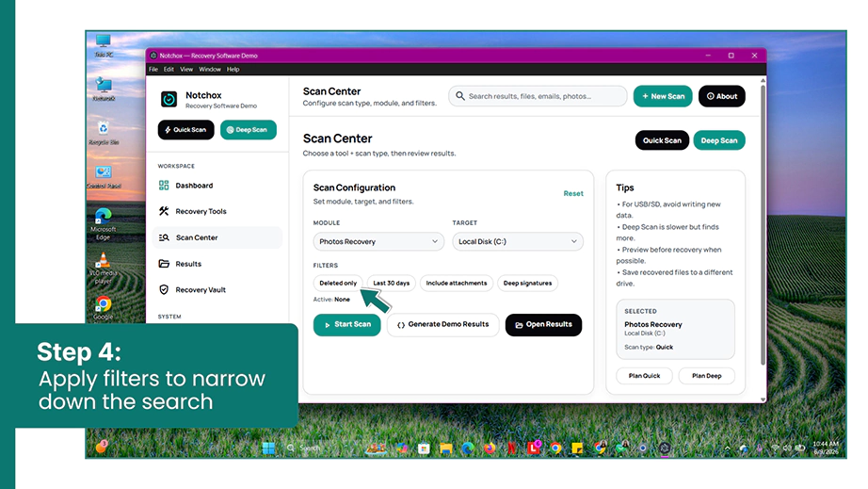Click the Plan Quick button
Image resolution: width=868 pixels, height=489 pixels.
point(644,376)
